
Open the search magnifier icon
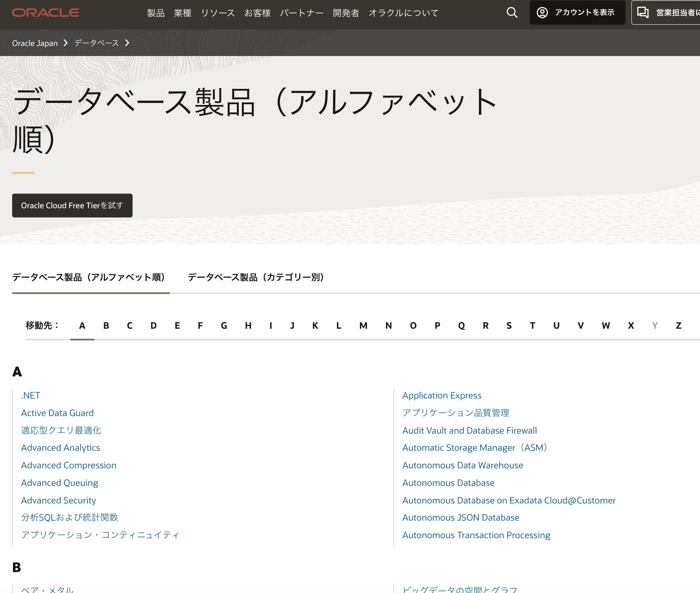click(511, 13)
